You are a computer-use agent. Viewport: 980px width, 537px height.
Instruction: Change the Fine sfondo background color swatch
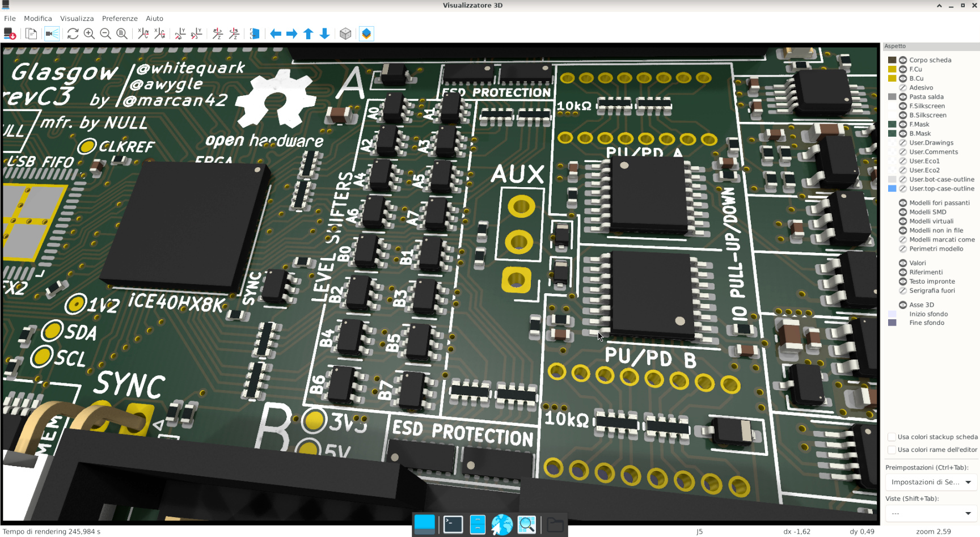point(892,323)
